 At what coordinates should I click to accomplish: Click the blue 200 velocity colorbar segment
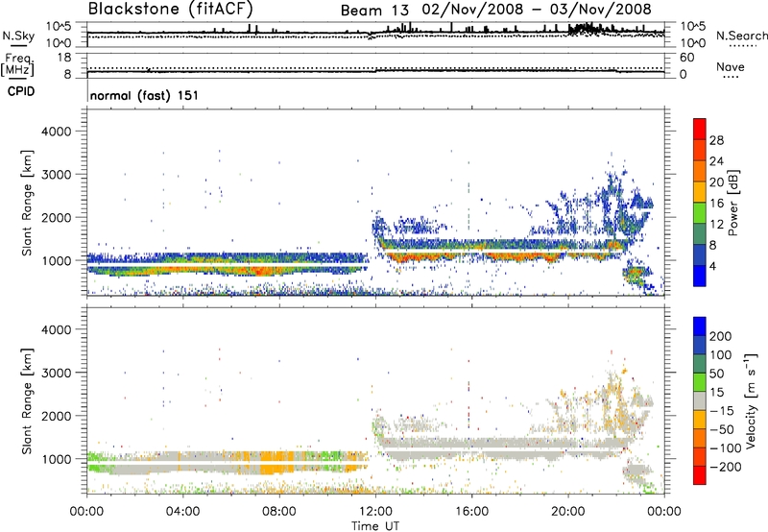pos(700,326)
